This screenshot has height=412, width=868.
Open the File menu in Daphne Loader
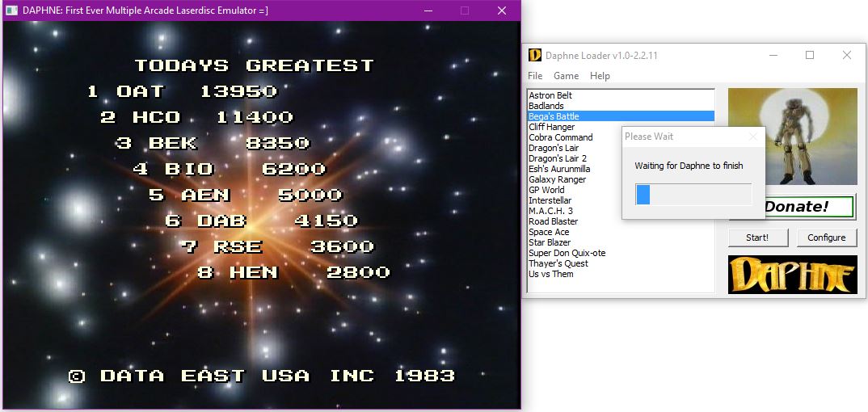click(x=535, y=76)
